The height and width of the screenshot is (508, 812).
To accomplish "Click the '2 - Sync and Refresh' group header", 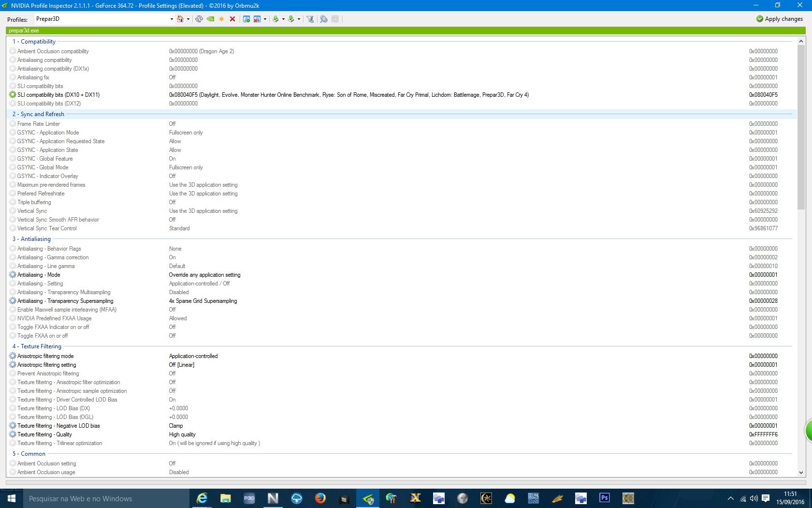I will 38,114.
